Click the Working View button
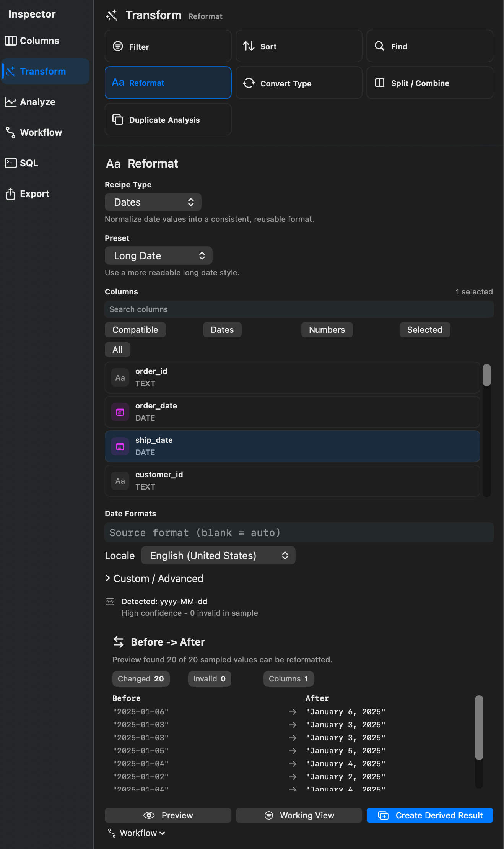Viewport: 504px width, 849px height. coord(299,815)
